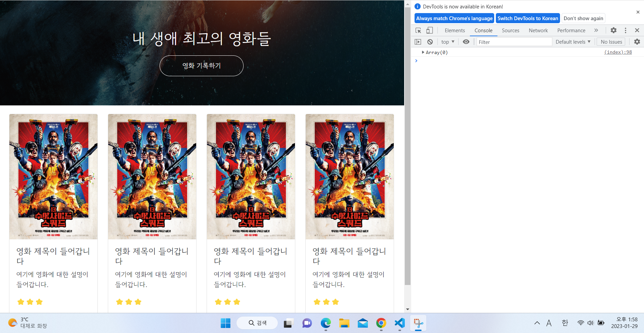The width and height of the screenshot is (644, 333).
Task: Click the IME A mode indicator
Action: 549,323
